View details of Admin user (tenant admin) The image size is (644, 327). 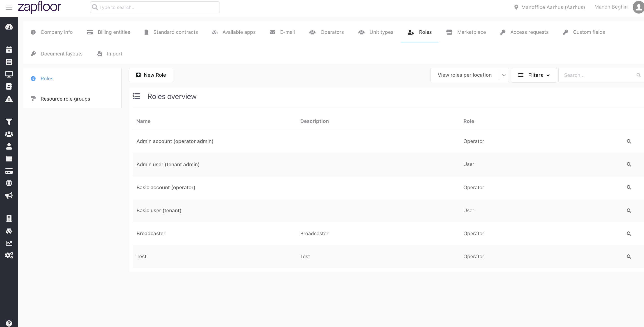coord(629,164)
